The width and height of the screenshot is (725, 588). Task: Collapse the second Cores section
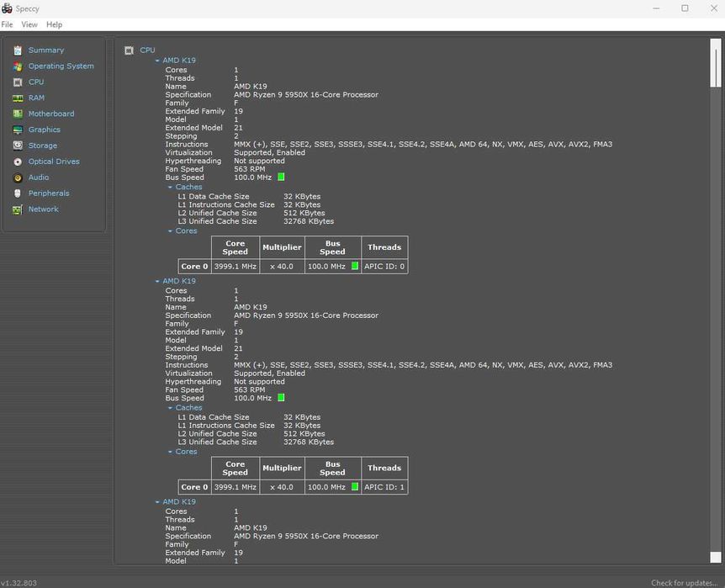click(x=170, y=452)
